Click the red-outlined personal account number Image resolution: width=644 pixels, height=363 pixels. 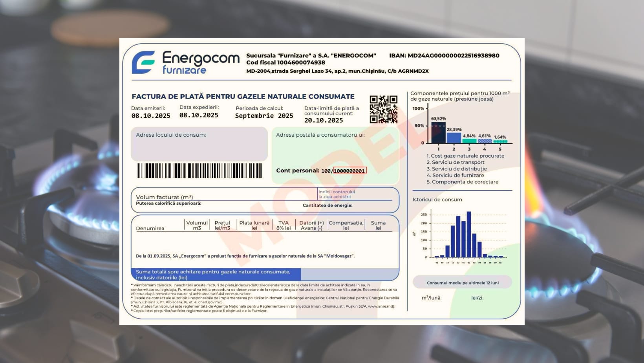pos(349,171)
